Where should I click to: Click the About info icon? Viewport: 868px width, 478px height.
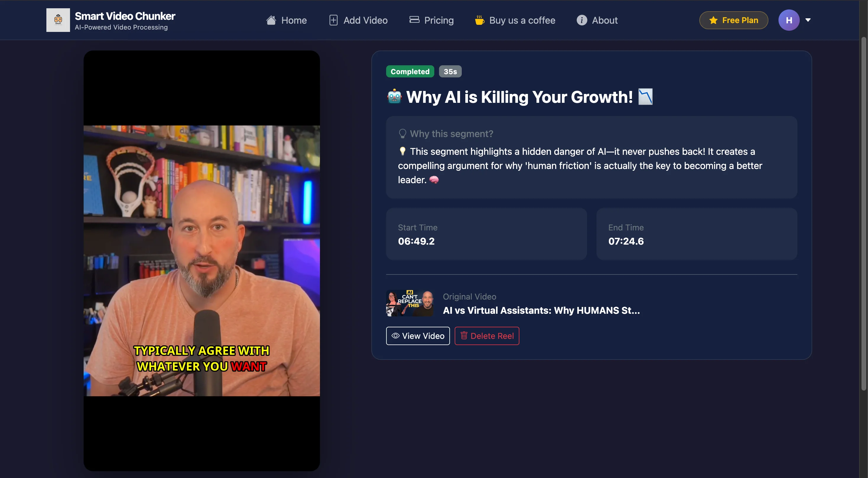(x=582, y=20)
